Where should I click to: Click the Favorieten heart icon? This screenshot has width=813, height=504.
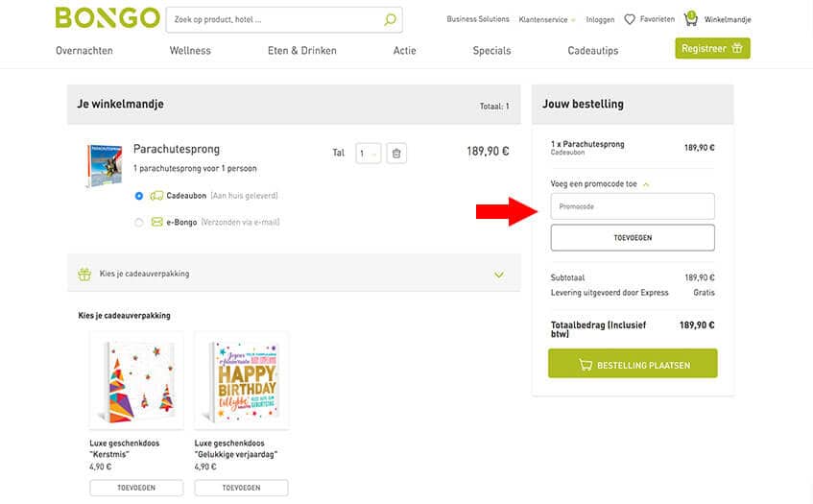[x=630, y=19]
